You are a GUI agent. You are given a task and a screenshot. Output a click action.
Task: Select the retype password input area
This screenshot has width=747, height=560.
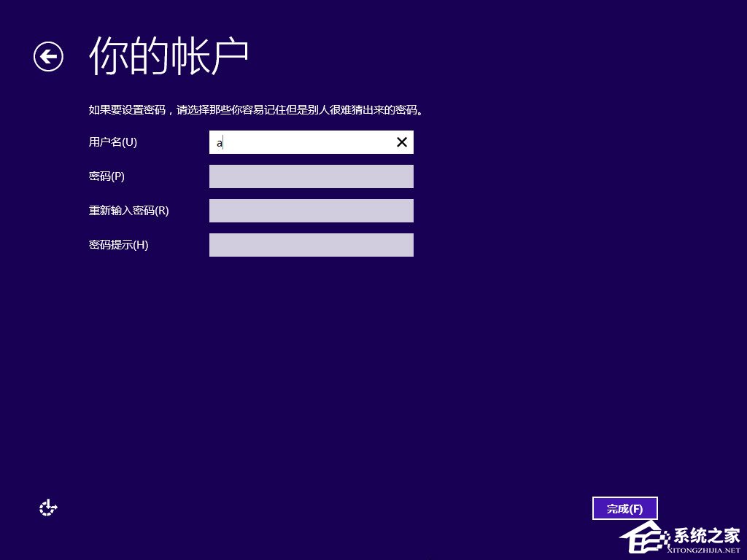311,210
